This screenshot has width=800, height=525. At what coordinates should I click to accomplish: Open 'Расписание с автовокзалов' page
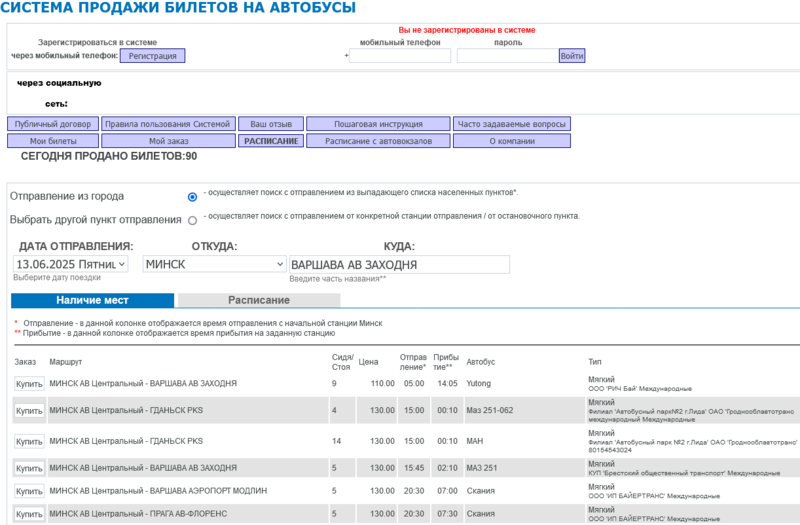(377, 141)
